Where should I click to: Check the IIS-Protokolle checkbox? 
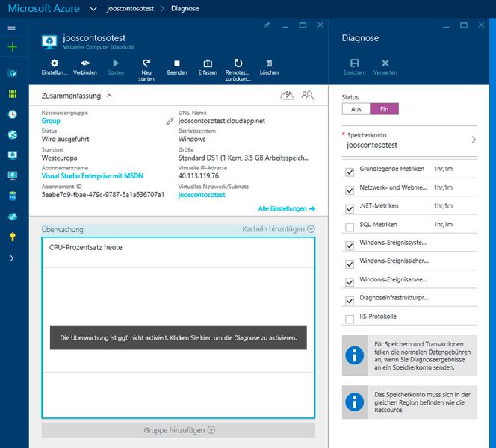tap(350, 319)
